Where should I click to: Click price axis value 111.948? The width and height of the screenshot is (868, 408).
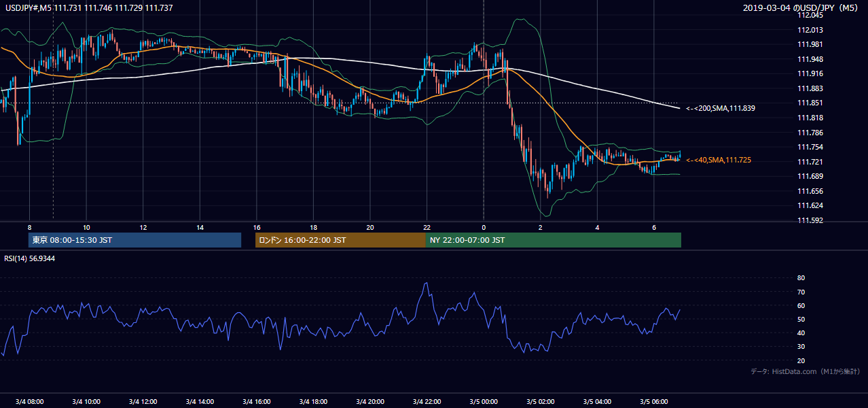811,59
